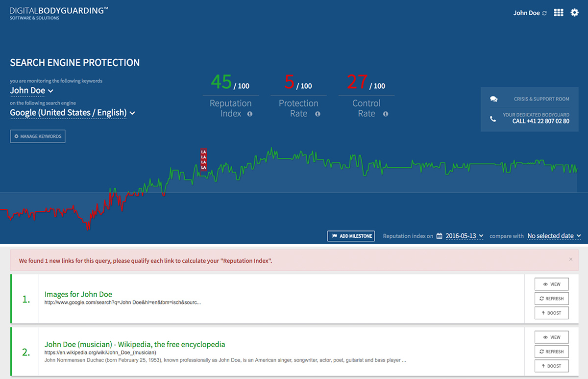This screenshot has height=379, width=588.
Task: Click the refresh icon beside John Doe
Action: [x=544, y=13]
